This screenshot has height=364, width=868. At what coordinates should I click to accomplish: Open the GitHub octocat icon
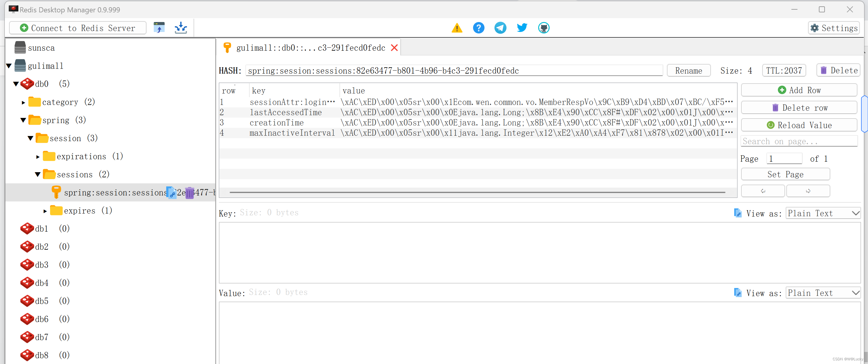coord(544,28)
